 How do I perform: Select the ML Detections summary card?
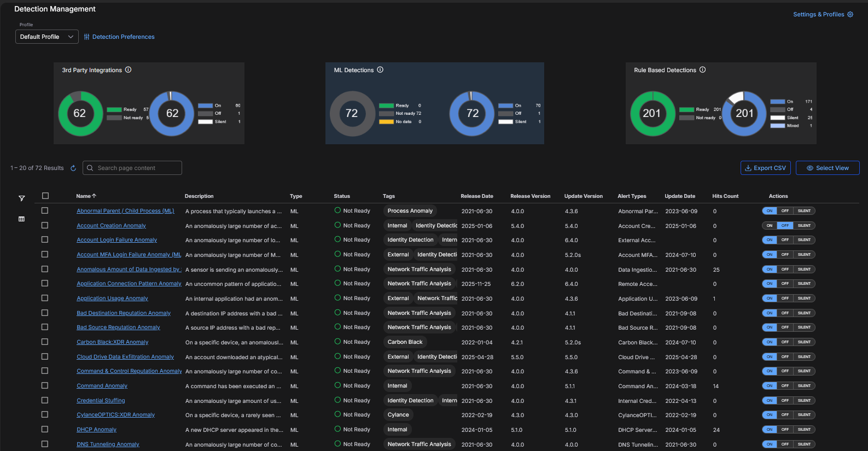coord(434,103)
